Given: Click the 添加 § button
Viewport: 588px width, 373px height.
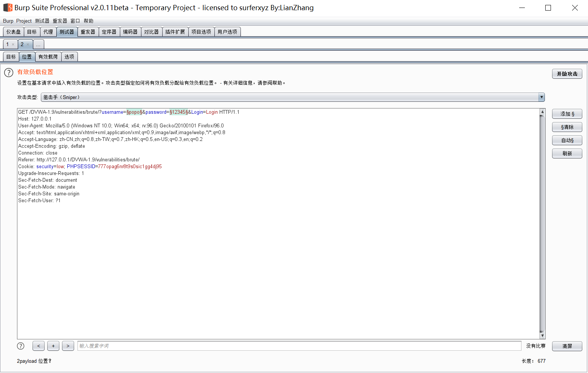Looking at the screenshot, I should 567,114.
